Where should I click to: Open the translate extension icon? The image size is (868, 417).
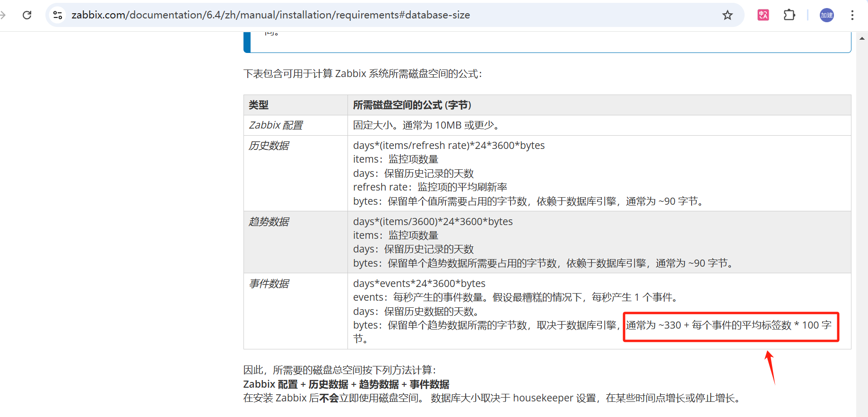pyautogui.click(x=763, y=15)
